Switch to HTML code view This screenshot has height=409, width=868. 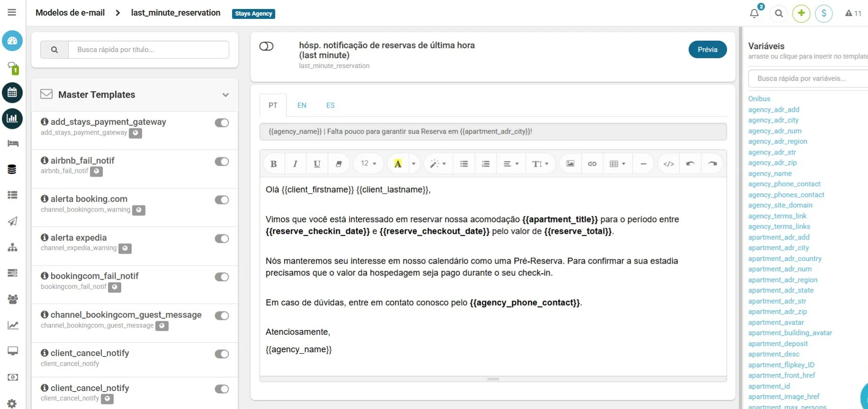tap(669, 164)
